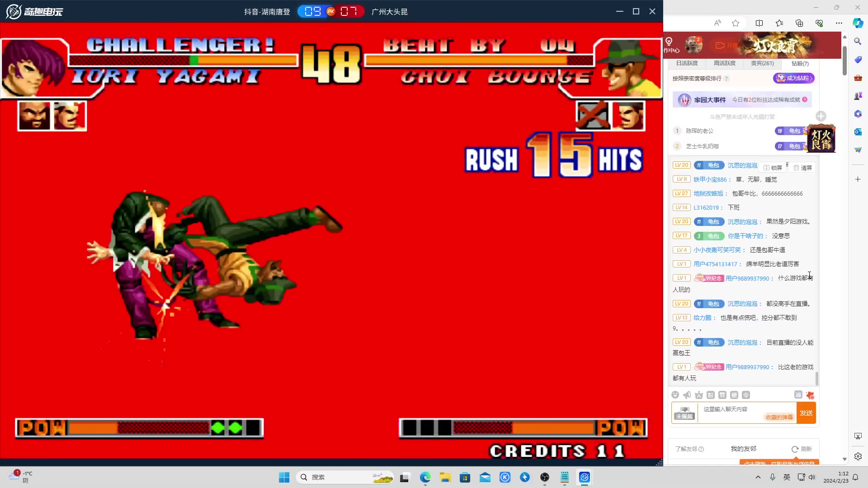Click the gray floating plus button

[821, 116]
